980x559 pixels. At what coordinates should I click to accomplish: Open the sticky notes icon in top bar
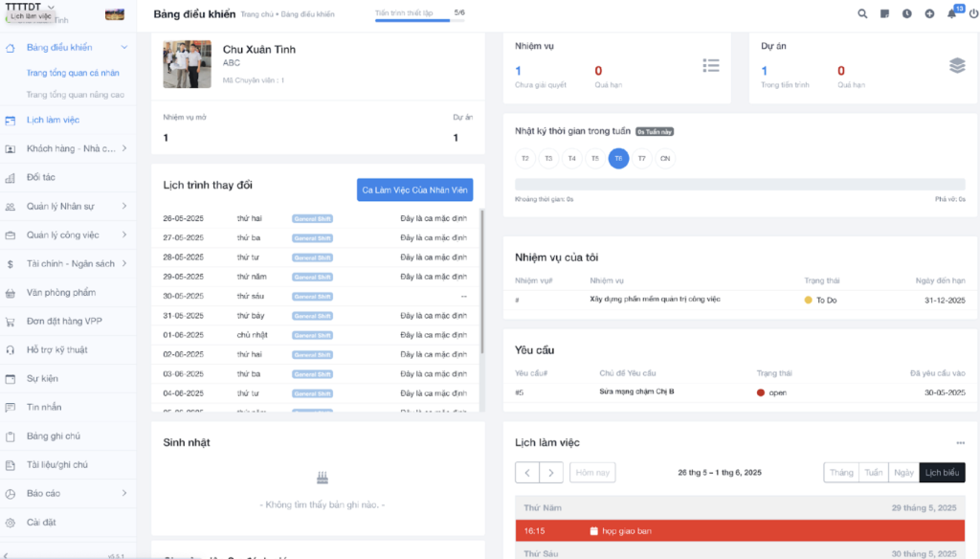tap(884, 13)
